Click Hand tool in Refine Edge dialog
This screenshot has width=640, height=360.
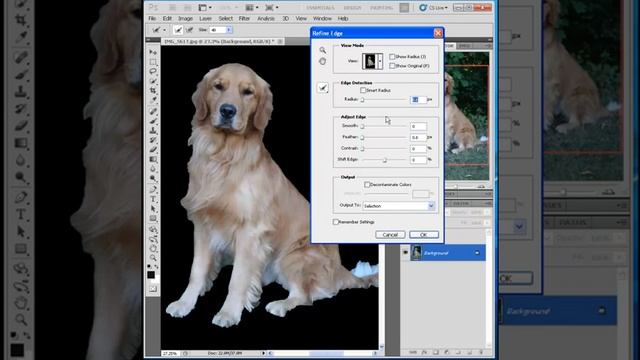point(322,61)
